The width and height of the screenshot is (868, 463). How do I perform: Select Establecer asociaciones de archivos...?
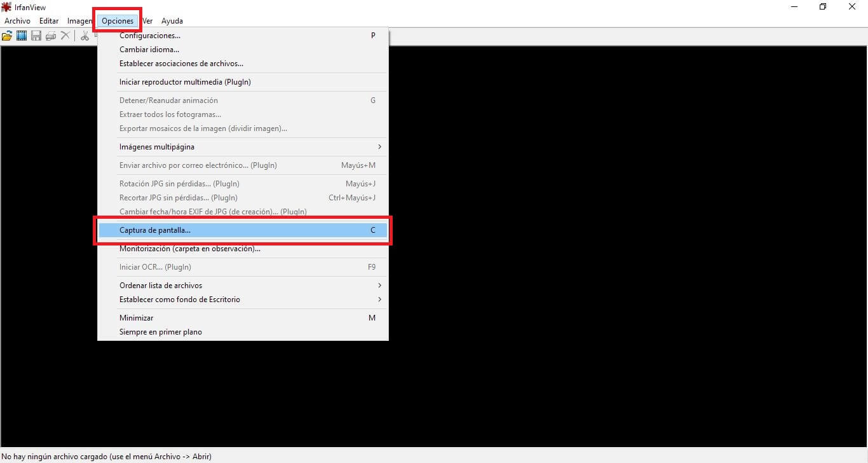click(242, 64)
